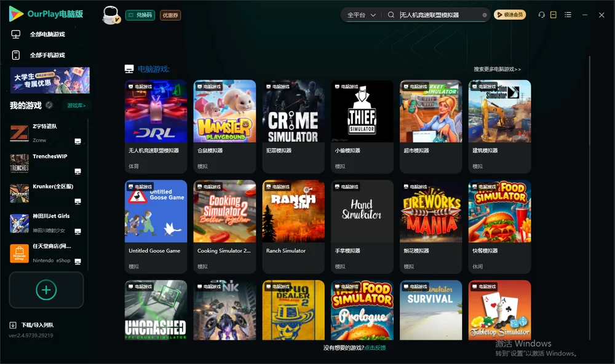Click the 休闲 genre label under 快餐模拟器
This screenshot has width=615, height=364.
point(477,266)
